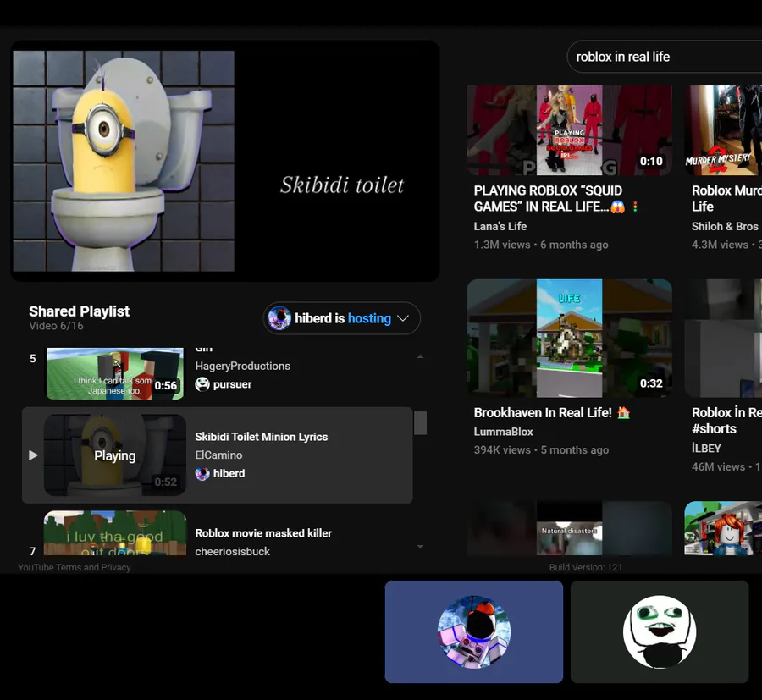Click the Shared Playlist heading
Viewport: 762px width, 700px height.
pyautogui.click(x=80, y=311)
